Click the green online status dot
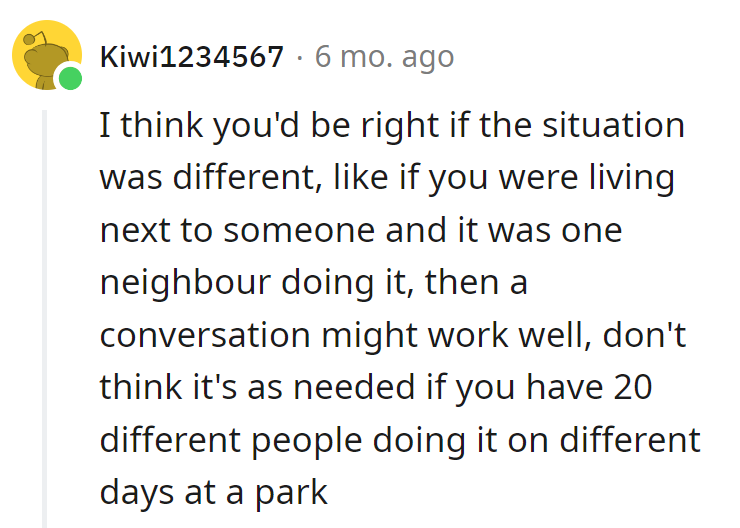The image size is (740, 528). coord(70,78)
